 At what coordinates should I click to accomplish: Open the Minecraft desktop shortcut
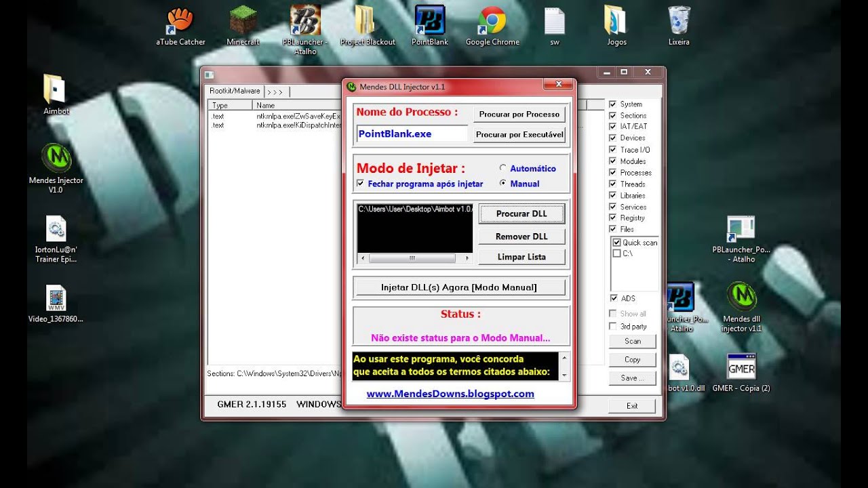click(x=243, y=26)
